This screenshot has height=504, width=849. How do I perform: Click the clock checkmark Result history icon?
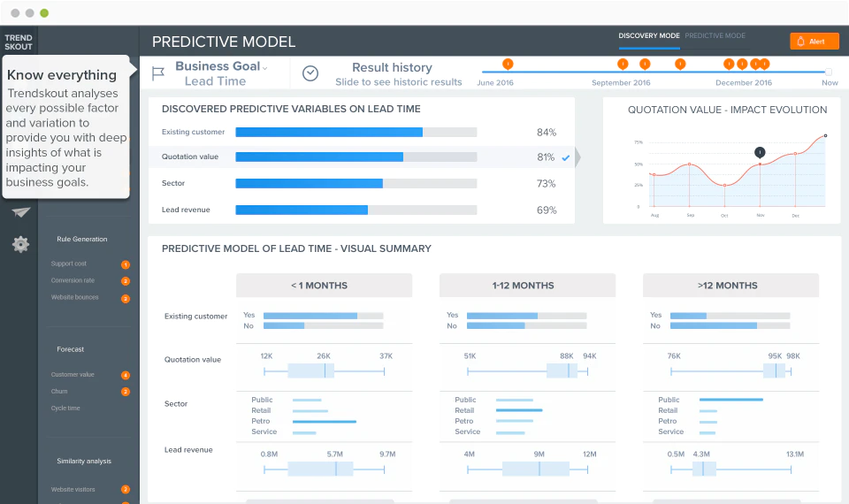point(310,73)
